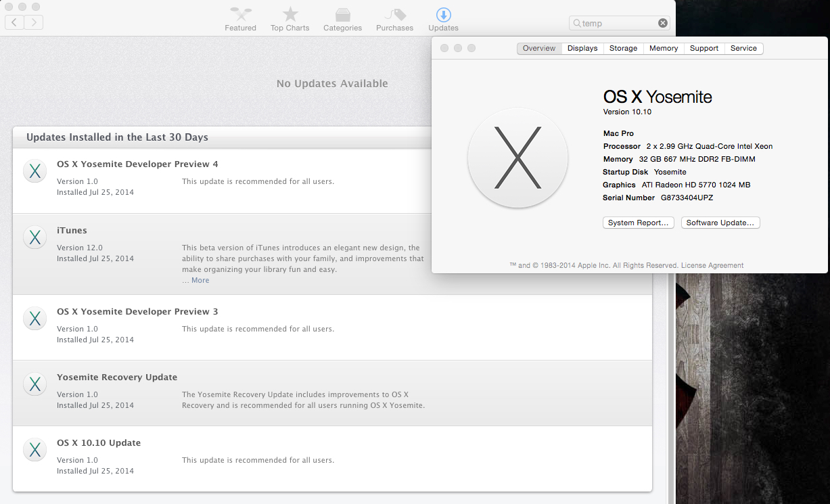Click the No Updates Available message
This screenshot has width=830, height=504.
[x=332, y=83]
